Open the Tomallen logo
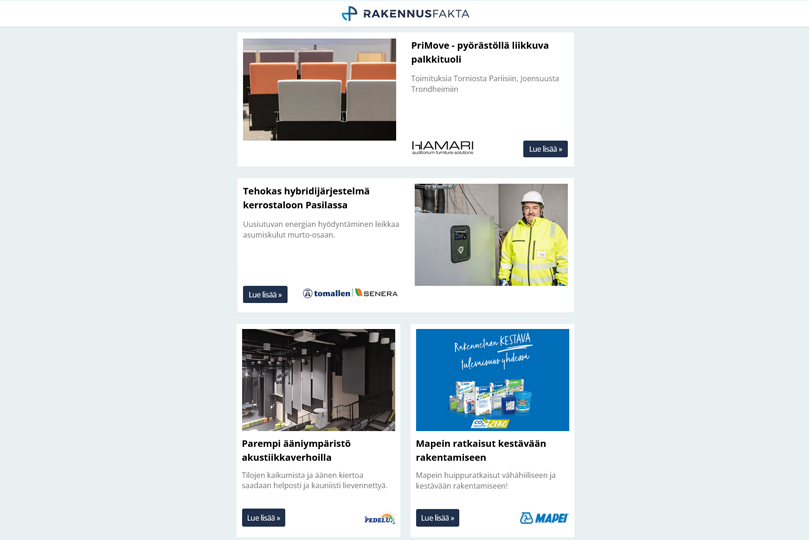809x540 pixels. (x=326, y=293)
